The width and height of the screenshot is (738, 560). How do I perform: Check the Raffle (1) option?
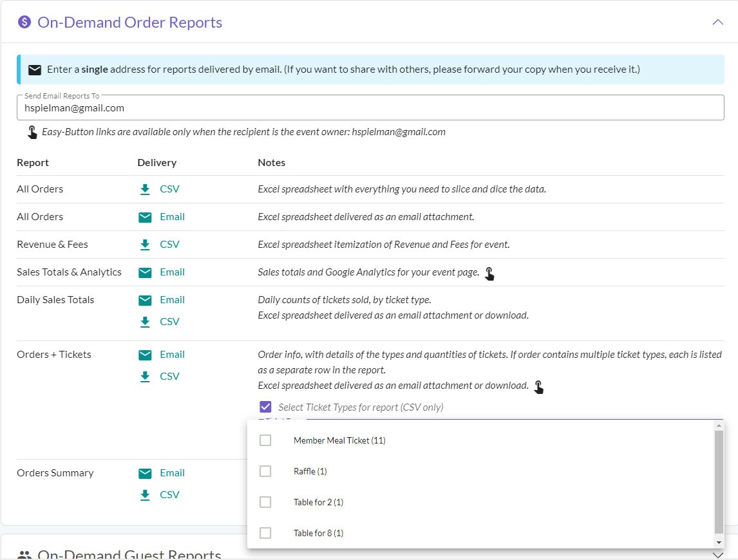coord(265,471)
